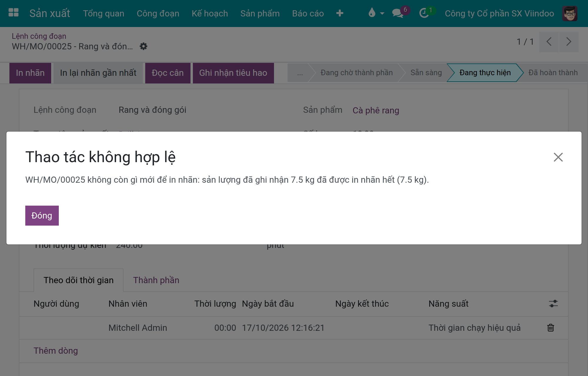588x376 pixels.
Task: Go to next record arrow
Action: tap(569, 42)
